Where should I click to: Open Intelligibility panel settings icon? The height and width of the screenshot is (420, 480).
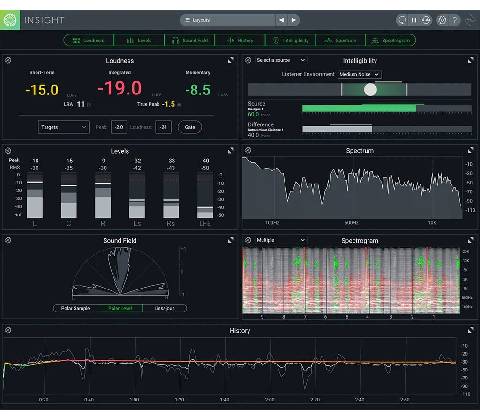[x=248, y=60]
